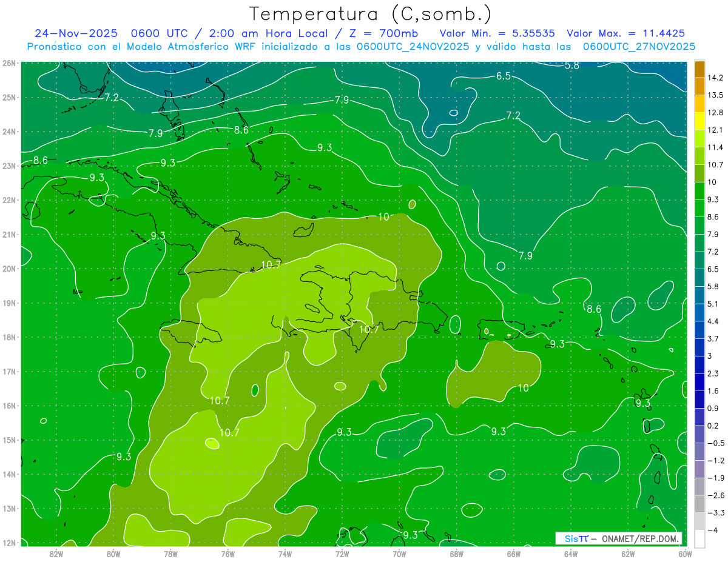This screenshot has height=562, width=728.
Task: Click the Sisπ ONAMET/REP.DOM. logo box
Action: (x=619, y=538)
